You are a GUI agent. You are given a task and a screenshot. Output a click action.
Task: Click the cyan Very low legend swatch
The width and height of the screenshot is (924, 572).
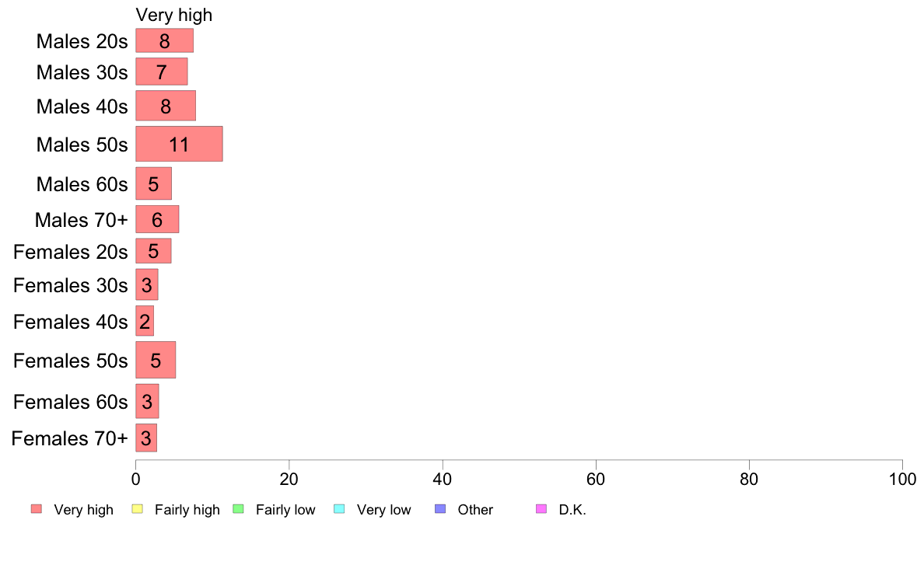(339, 509)
